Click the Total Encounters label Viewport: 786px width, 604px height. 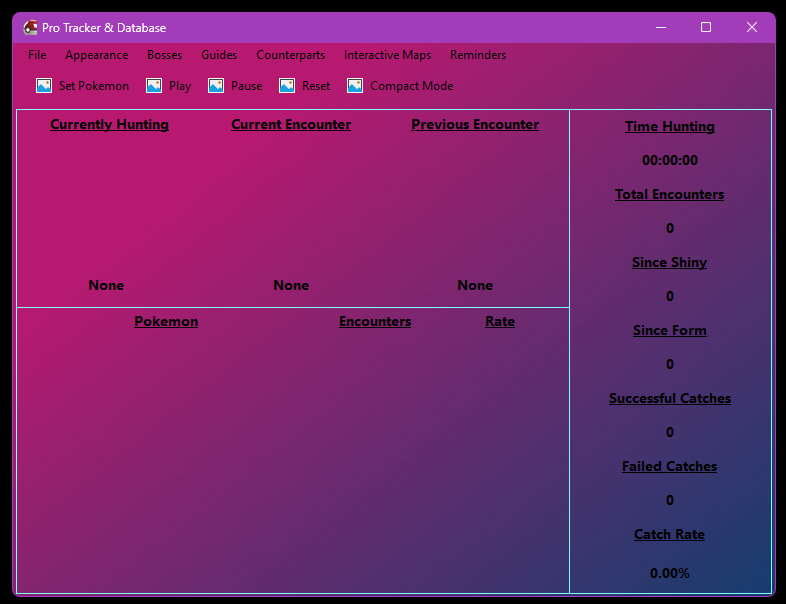670,194
